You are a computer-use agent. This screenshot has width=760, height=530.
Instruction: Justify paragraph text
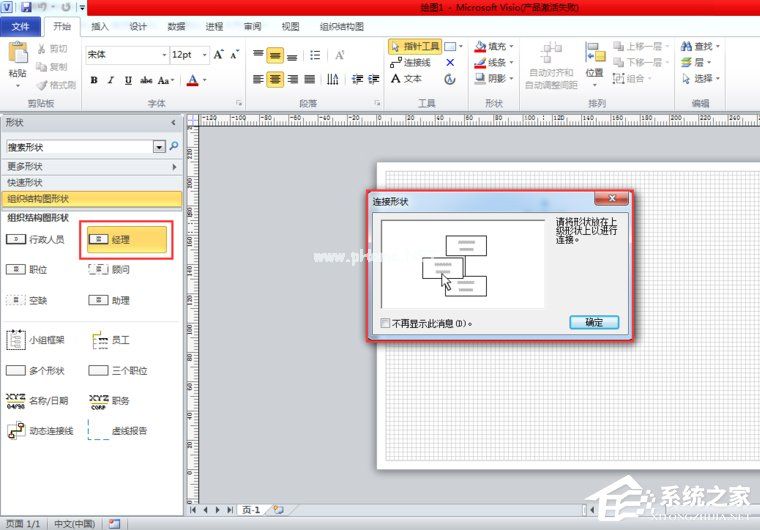309,79
